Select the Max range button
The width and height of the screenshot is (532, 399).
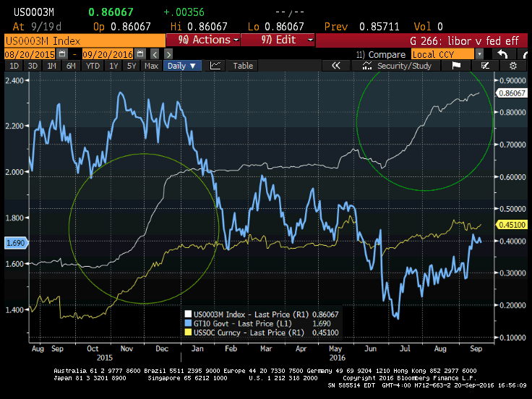[x=151, y=66]
